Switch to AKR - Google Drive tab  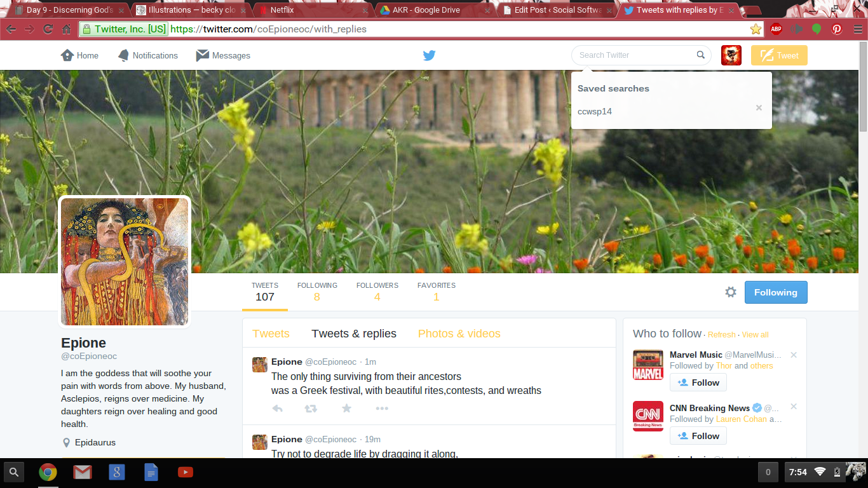click(433, 10)
